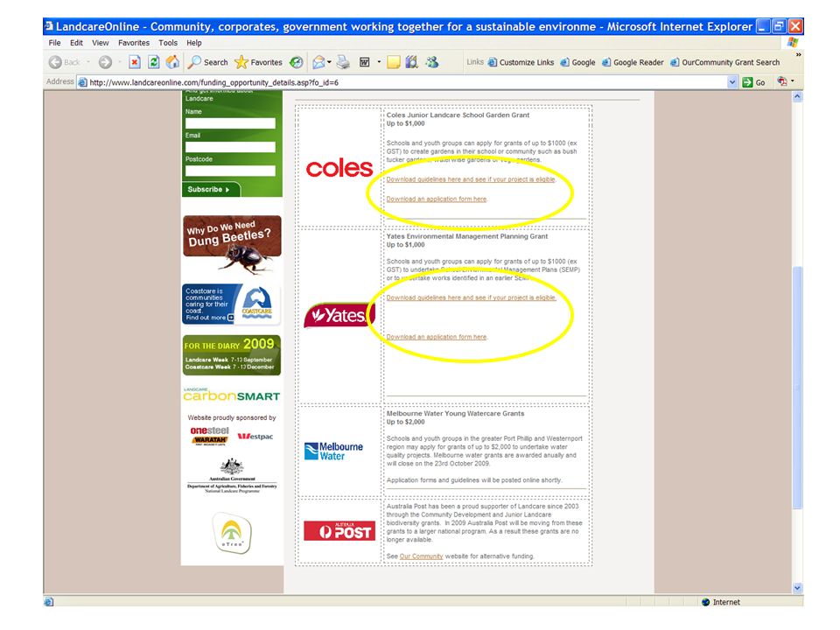The width and height of the screenshot is (840, 630).
Task: Click the vertical scrollbar down arrow
Action: [x=798, y=588]
